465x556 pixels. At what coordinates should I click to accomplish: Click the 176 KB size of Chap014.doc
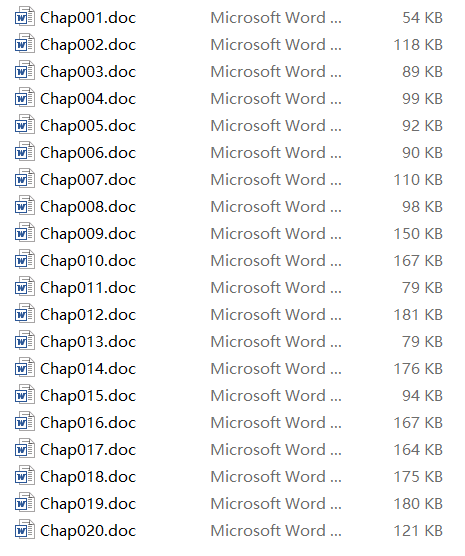418,369
